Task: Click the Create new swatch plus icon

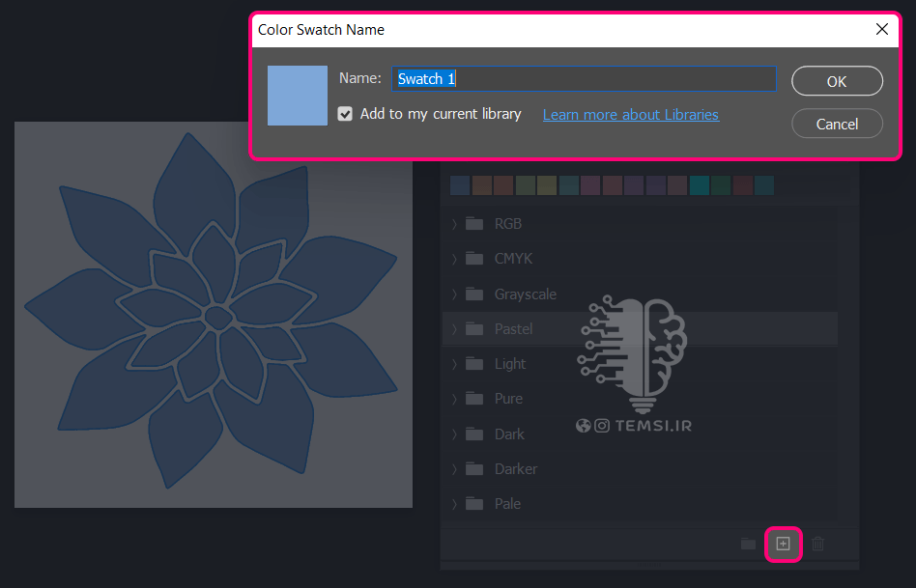Action: tap(783, 544)
